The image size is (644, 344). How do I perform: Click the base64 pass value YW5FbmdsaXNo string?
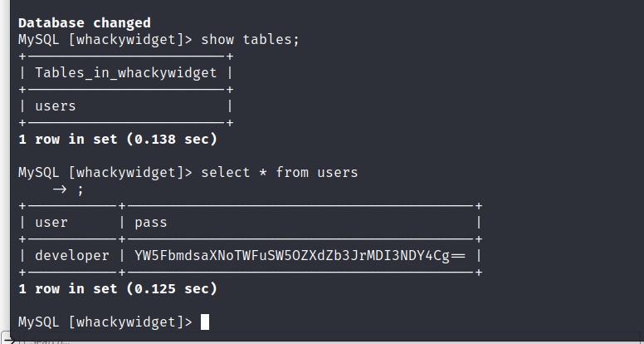point(300,256)
